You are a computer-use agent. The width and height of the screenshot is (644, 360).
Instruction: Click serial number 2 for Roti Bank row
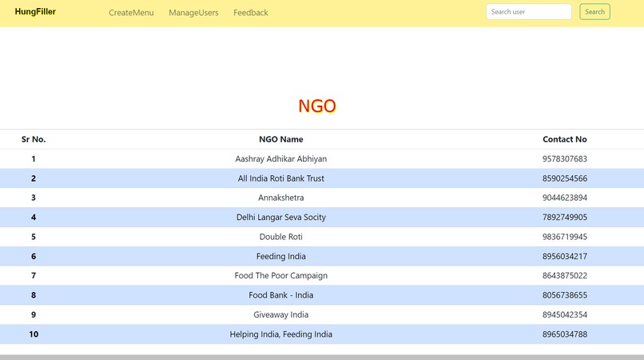(34, 178)
